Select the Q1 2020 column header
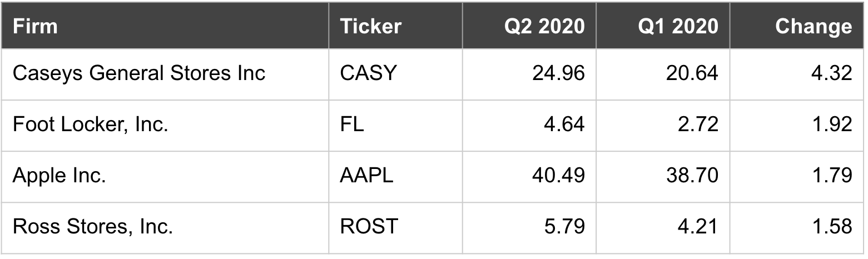The width and height of the screenshot is (868, 259). [x=678, y=26]
